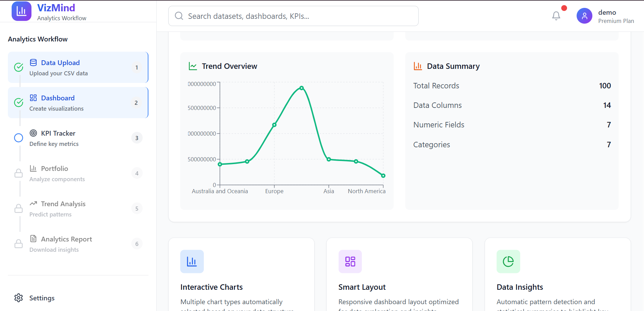Click the Smart Layout card icon

(x=350, y=261)
